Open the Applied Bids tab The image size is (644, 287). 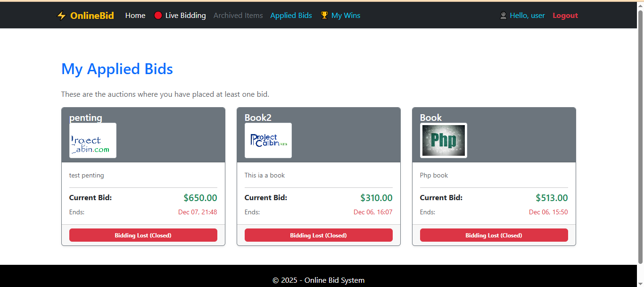(x=291, y=15)
